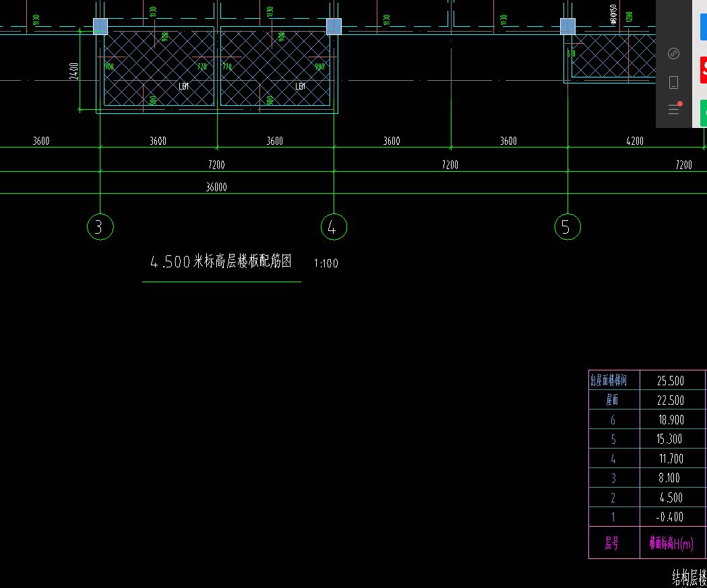Click the LB1 label in slab nearest axis 4
This screenshot has height=588, width=707.
[301, 86]
